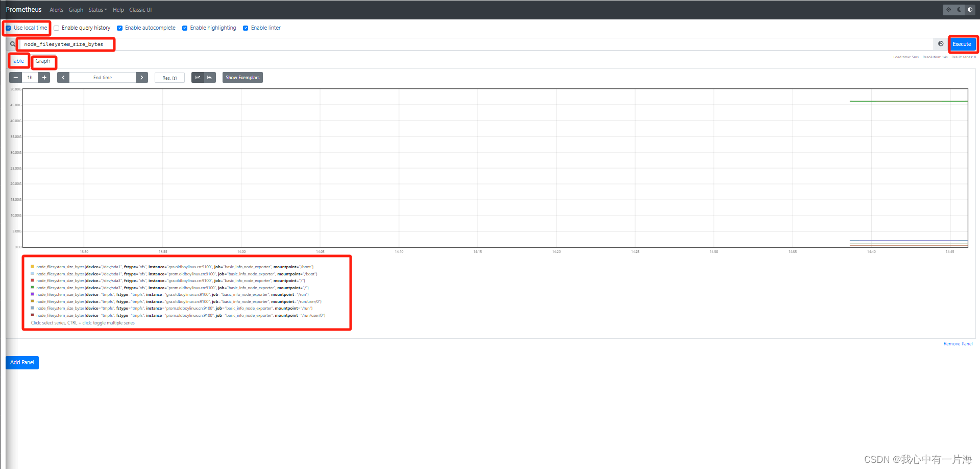Select the light theme sun icon

pos(949,10)
